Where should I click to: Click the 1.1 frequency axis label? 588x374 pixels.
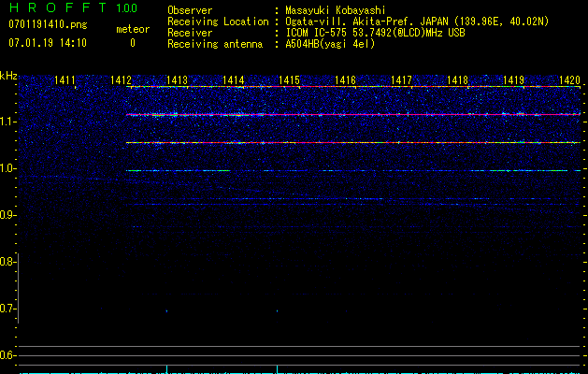(8, 122)
